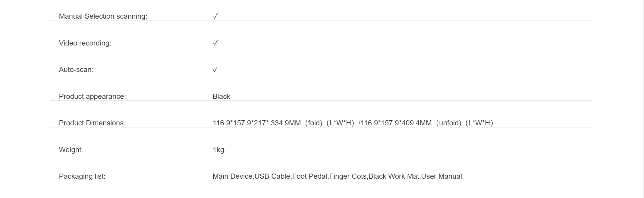
Task: Click USB Cable in packaging list
Action: click(272, 176)
